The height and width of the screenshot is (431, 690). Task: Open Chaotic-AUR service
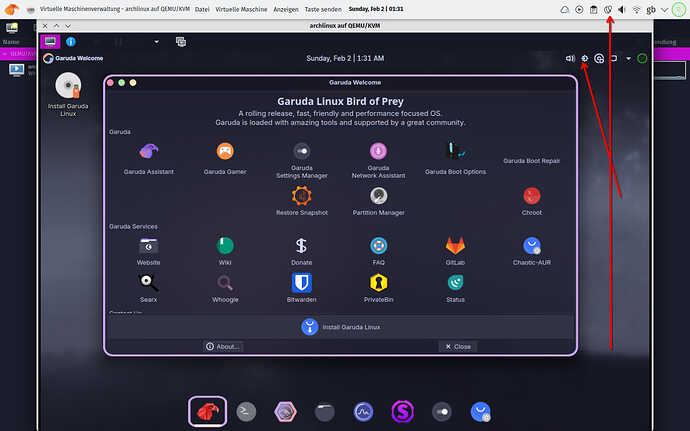(532, 251)
